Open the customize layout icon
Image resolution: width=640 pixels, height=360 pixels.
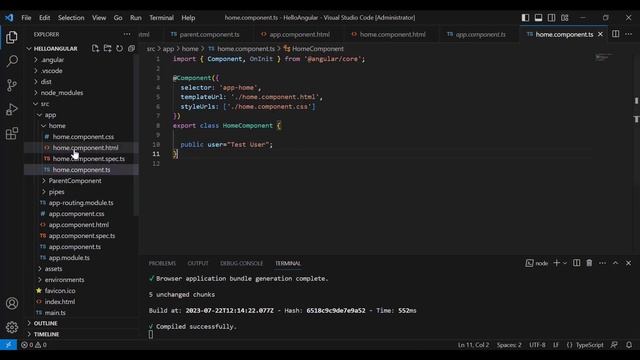pyautogui.click(x=564, y=18)
